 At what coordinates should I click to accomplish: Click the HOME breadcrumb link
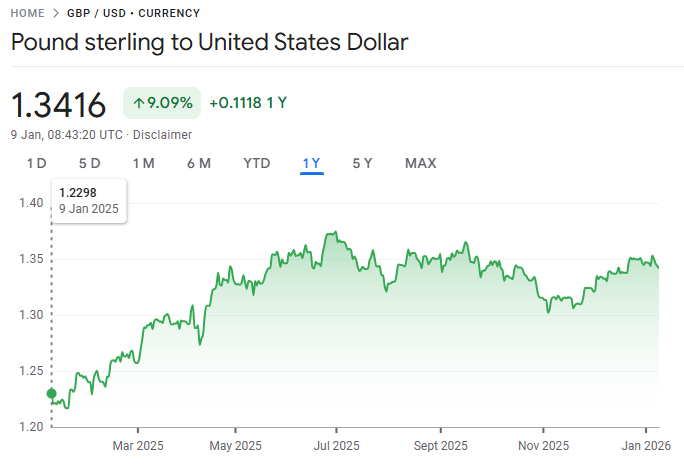coord(28,13)
